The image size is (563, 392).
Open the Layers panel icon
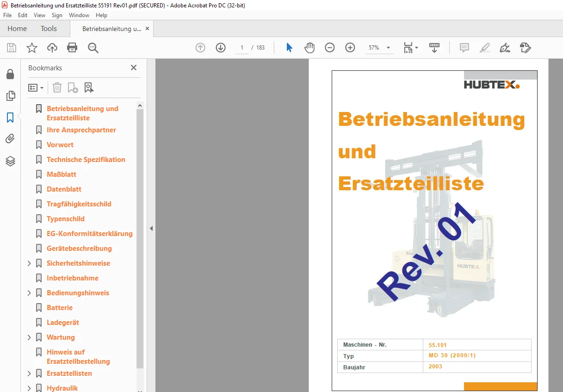tap(10, 161)
